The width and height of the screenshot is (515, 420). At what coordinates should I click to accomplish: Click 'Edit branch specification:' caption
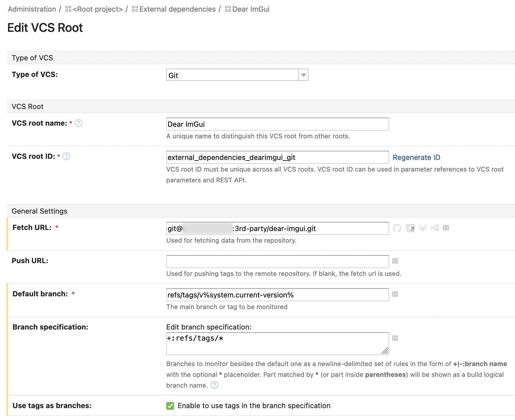pyautogui.click(x=209, y=327)
